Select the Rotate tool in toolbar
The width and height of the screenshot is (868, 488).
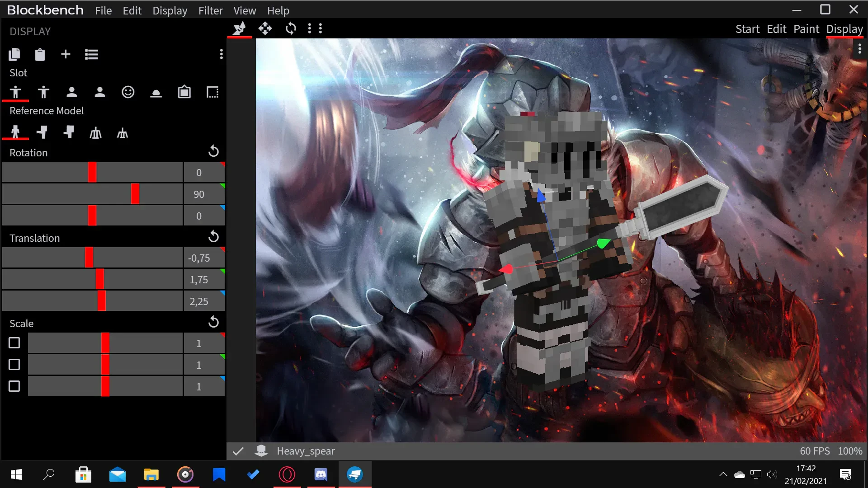pyautogui.click(x=291, y=28)
